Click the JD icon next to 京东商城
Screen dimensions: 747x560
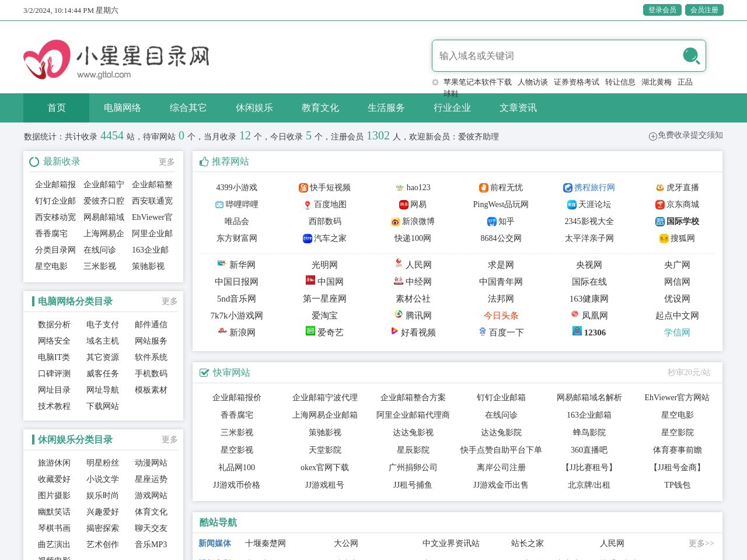tap(659, 205)
